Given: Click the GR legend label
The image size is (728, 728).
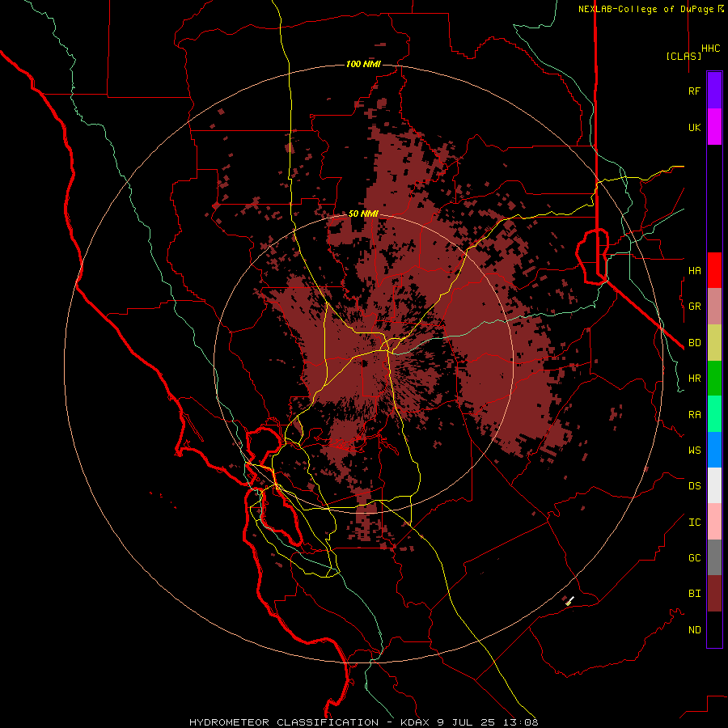Looking at the screenshot, I should (x=694, y=307).
